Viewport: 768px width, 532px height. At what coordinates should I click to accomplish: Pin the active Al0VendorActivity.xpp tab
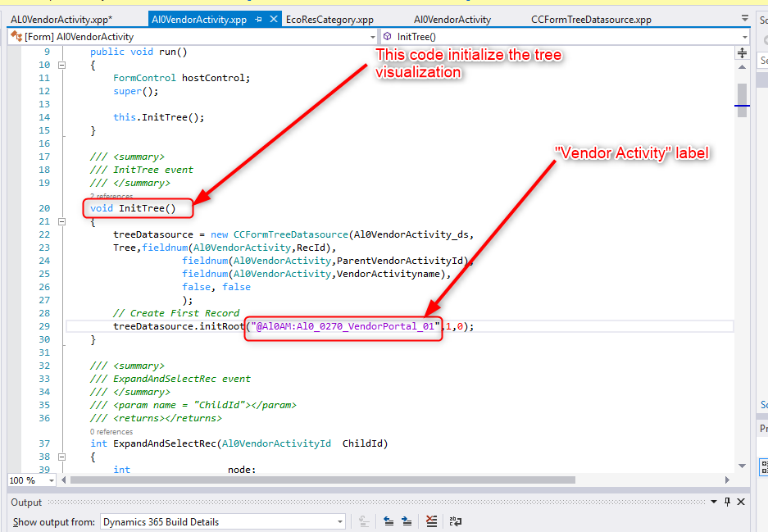click(259, 20)
